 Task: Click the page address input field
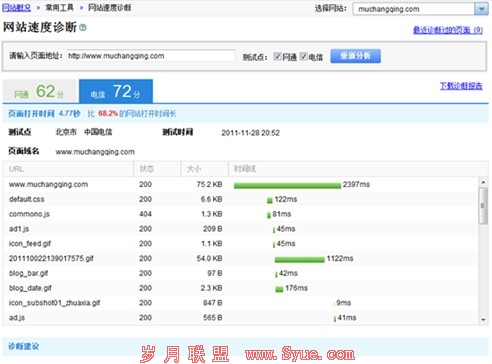click(151, 56)
